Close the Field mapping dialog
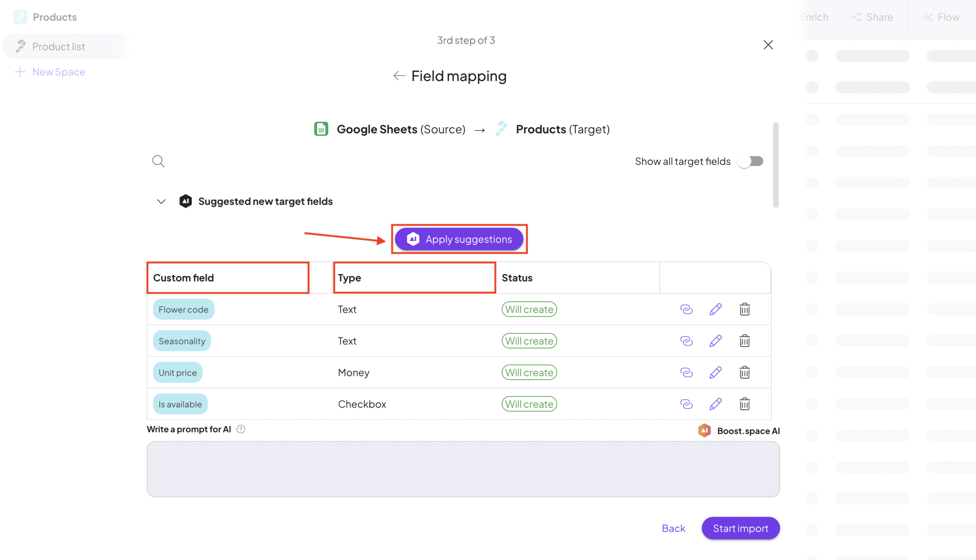Image resolution: width=976 pixels, height=560 pixels. (768, 45)
